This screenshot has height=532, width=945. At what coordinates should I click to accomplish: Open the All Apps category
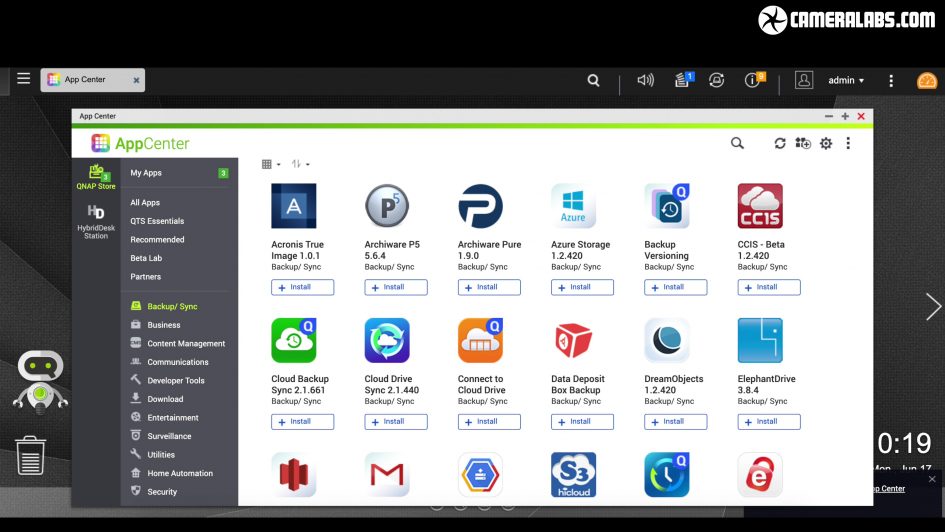(x=145, y=202)
